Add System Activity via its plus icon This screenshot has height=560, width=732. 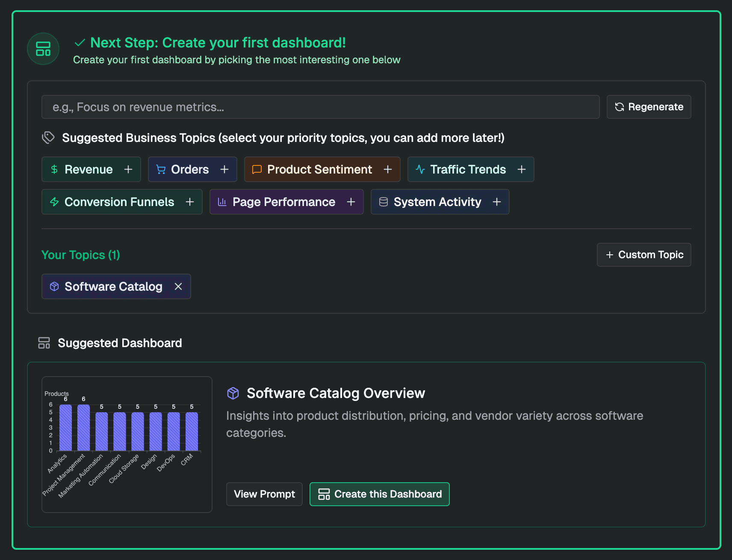tap(497, 202)
